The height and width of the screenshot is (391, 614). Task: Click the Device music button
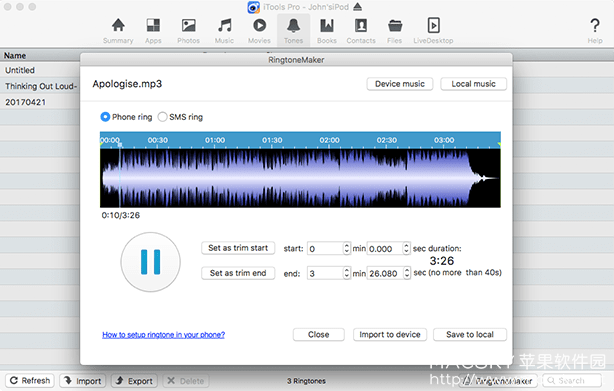(400, 84)
